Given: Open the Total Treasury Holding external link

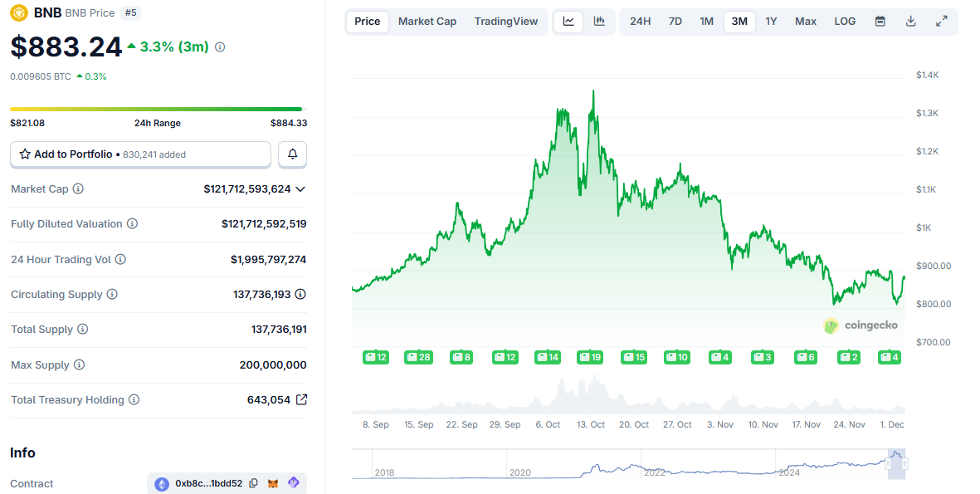Looking at the screenshot, I should pos(301,399).
